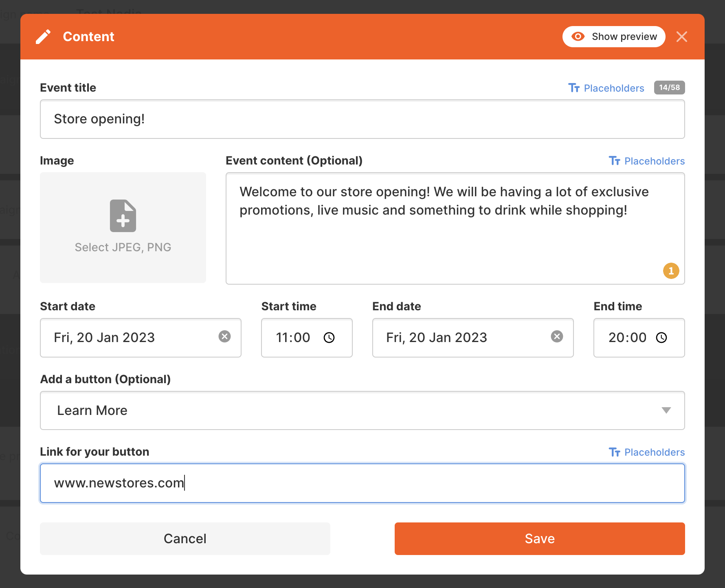
Task: Click the Tt icon beside button link Placeholders
Action: 614,452
